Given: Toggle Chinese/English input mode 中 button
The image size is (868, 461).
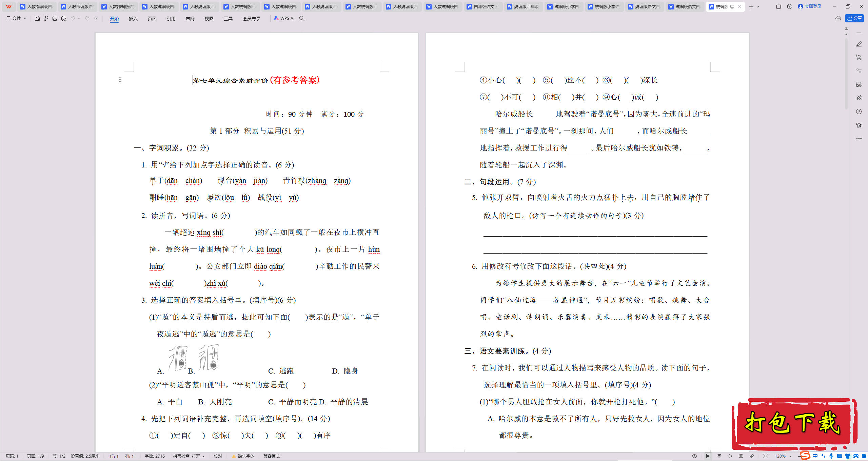Looking at the screenshot, I should (x=815, y=456).
